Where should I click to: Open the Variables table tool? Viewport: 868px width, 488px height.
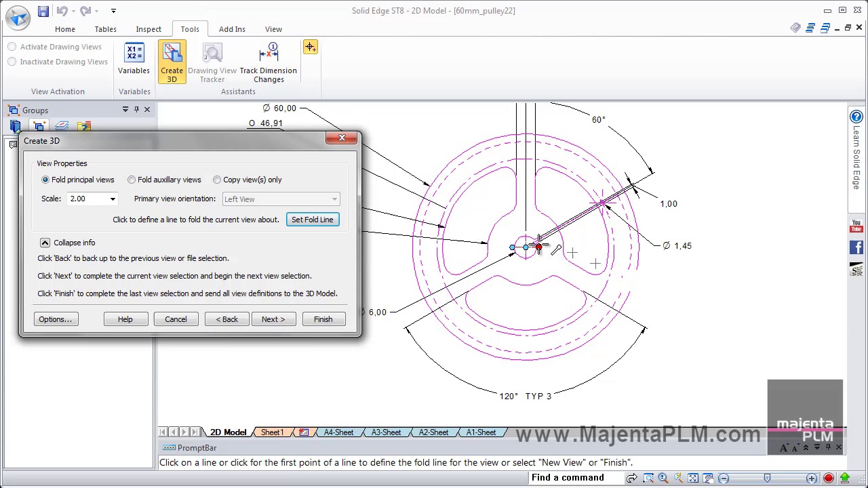[x=134, y=60]
